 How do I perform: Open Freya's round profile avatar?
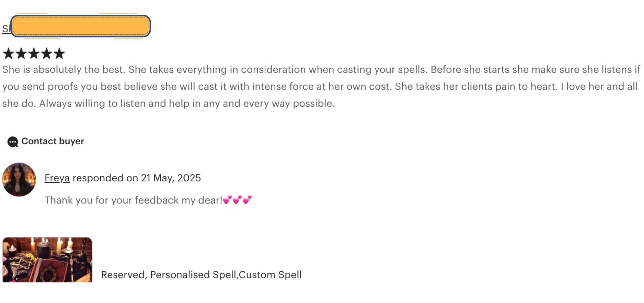pos(19,180)
